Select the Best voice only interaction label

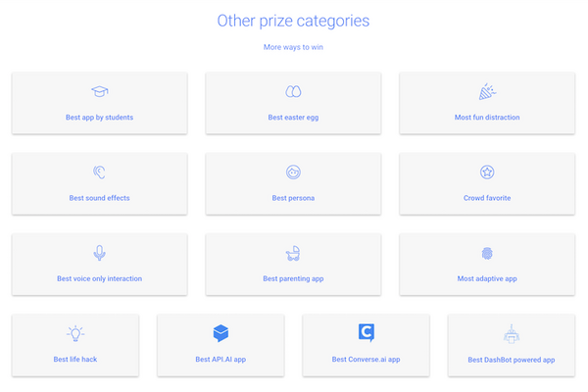[99, 278]
